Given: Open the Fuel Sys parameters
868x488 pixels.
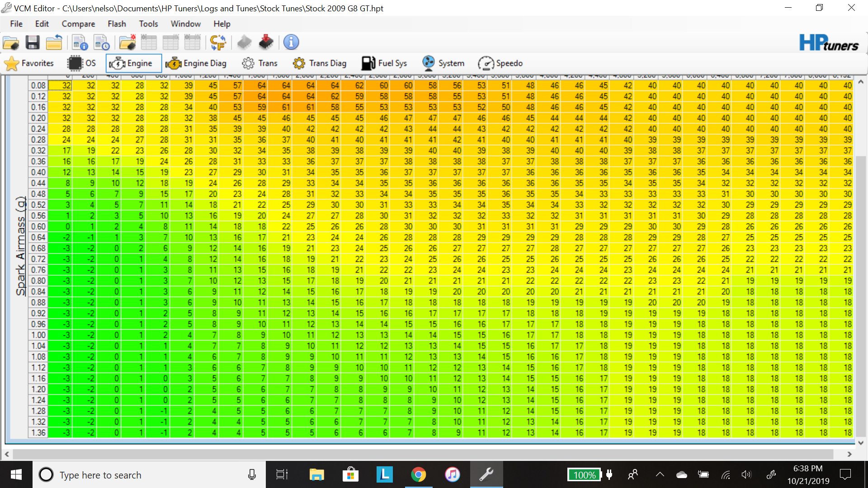Looking at the screenshot, I should [x=384, y=63].
